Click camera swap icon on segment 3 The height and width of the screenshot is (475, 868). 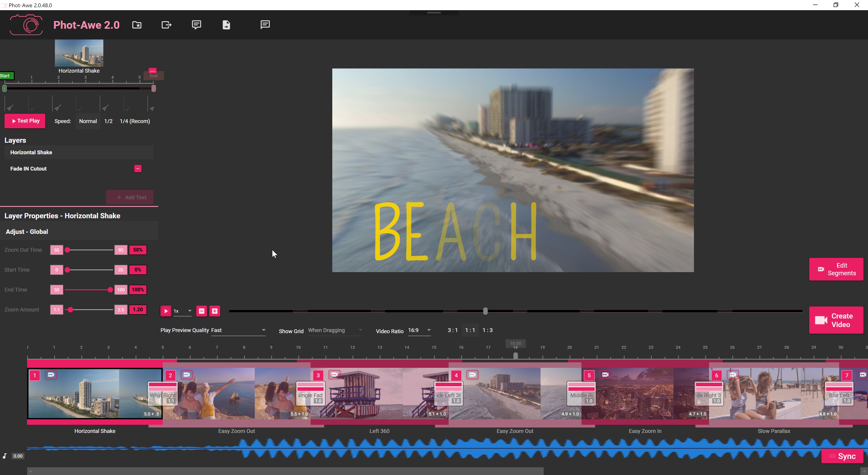click(x=334, y=375)
